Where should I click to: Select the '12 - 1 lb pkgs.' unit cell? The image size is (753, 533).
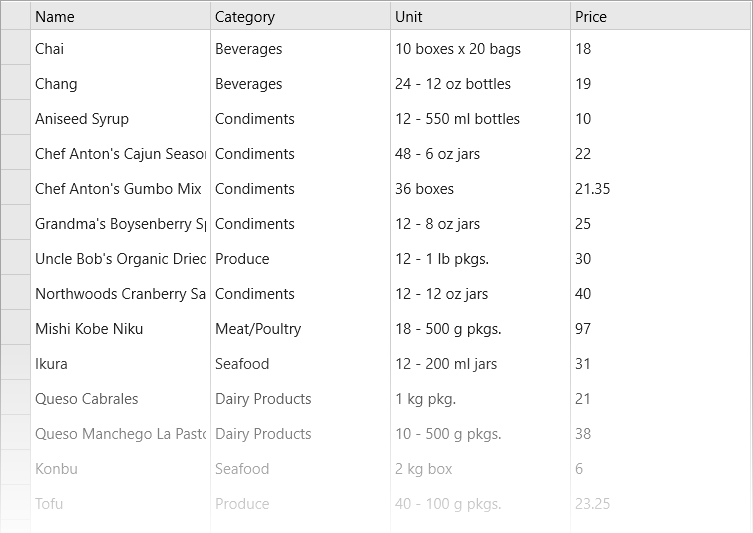pyautogui.click(x=480, y=258)
